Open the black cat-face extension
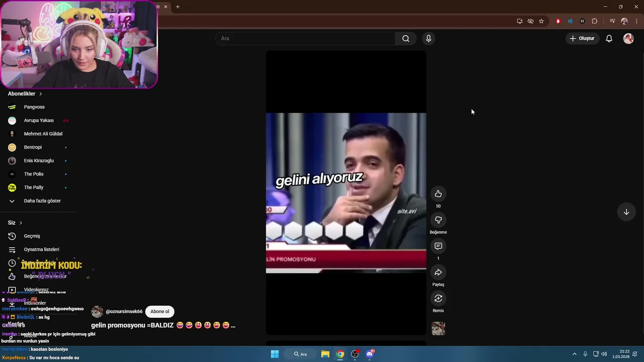This screenshot has height=362, width=644. (x=582, y=21)
